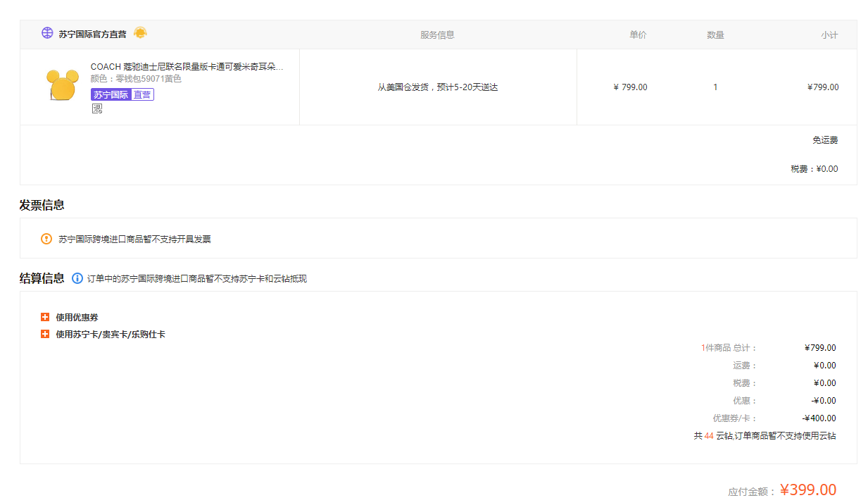Click the Suning International globe icon

click(47, 33)
